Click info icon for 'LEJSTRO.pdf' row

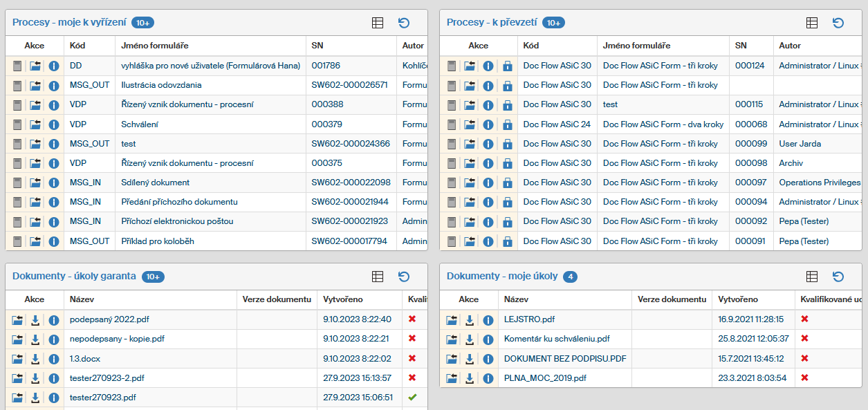tap(488, 320)
